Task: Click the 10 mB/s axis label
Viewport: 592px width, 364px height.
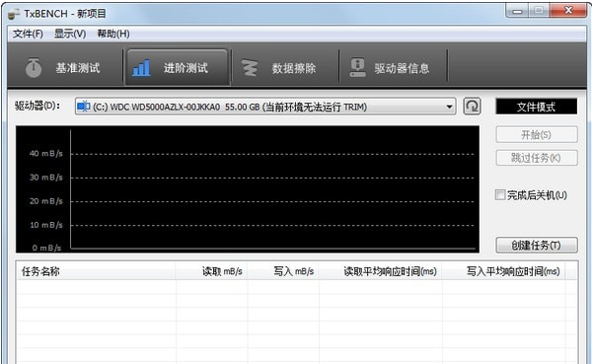Action: (x=46, y=225)
